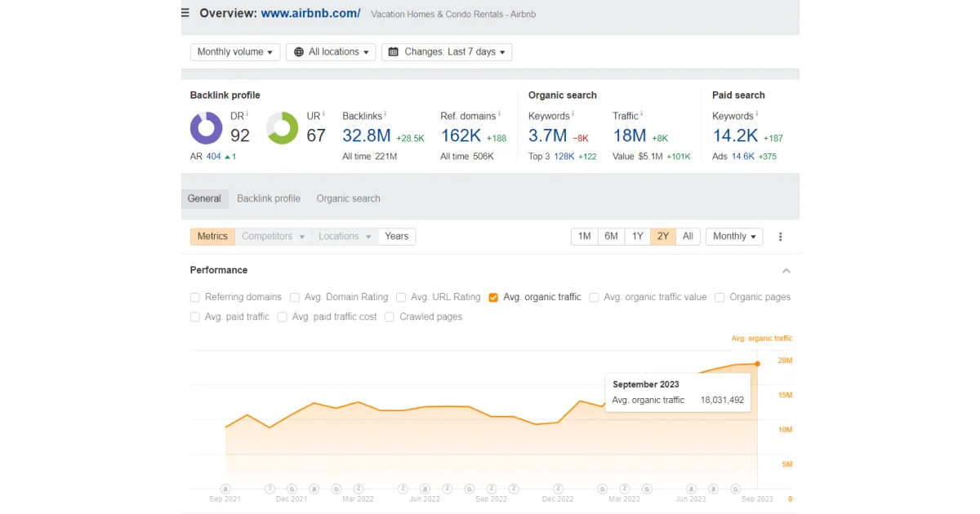Viewport: 980px width, 514px height.
Task: Click the info icon next to Traffic
Action: [642, 114]
